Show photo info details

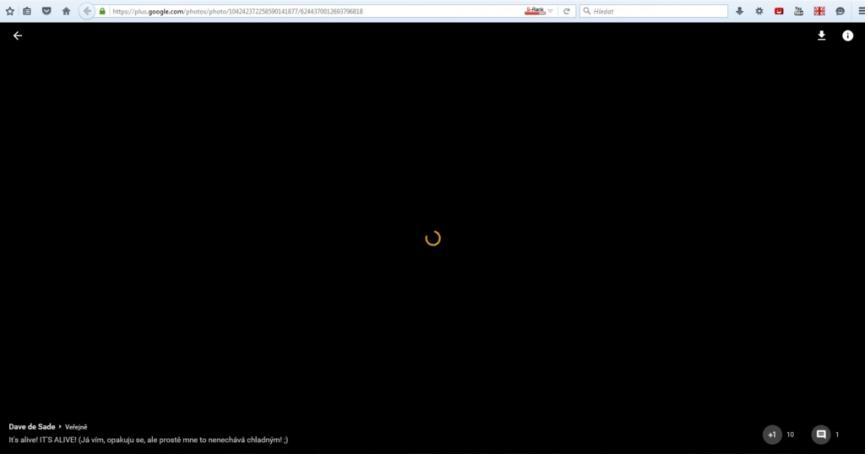click(847, 36)
